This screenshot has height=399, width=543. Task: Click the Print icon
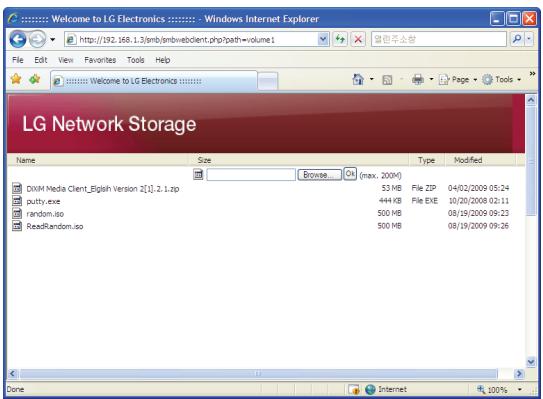pyautogui.click(x=418, y=80)
